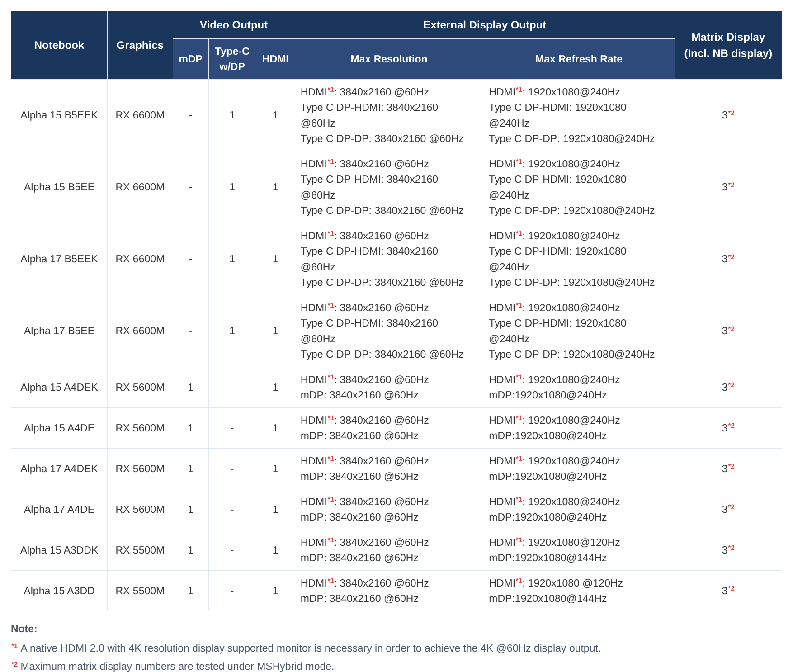Viewport: 793px width, 672px height.
Task: Select the "Video Output" group header
Action: point(234,25)
